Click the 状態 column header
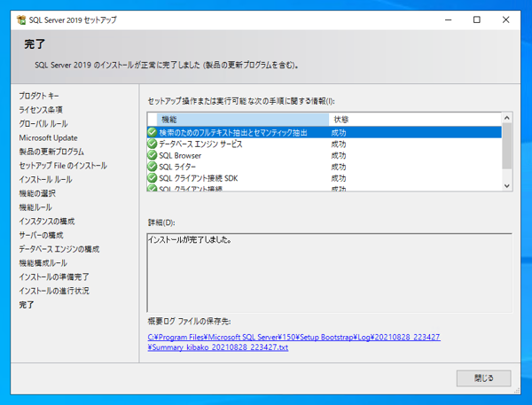The image size is (532, 405). tap(415, 120)
